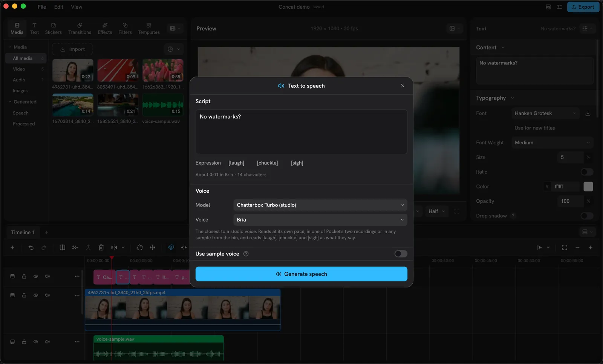Click the fullscreen timeline icon
Viewport: 603px width, 364px height.
[565, 248]
